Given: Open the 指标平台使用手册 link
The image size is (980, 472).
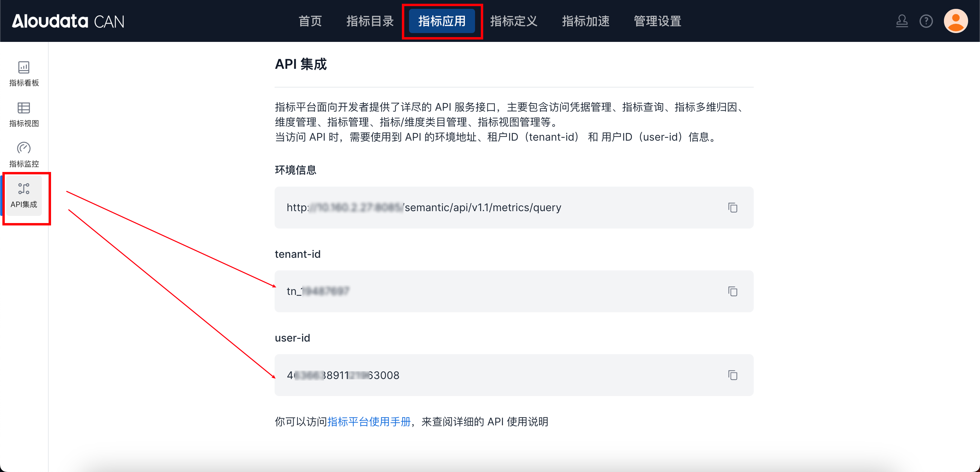Looking at the screenshot, I should 369,421.
